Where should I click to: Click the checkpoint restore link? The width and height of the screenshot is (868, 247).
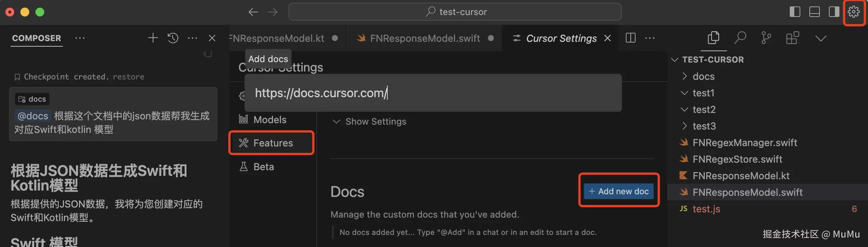click(128, 77)
